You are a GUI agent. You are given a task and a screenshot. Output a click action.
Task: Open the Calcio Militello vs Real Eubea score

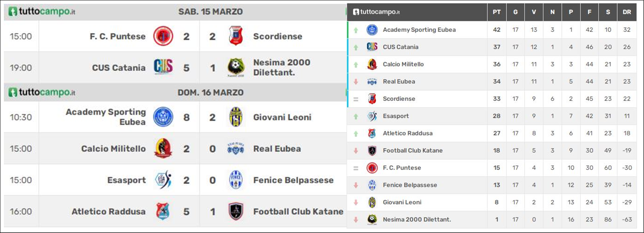pos(199,149)
